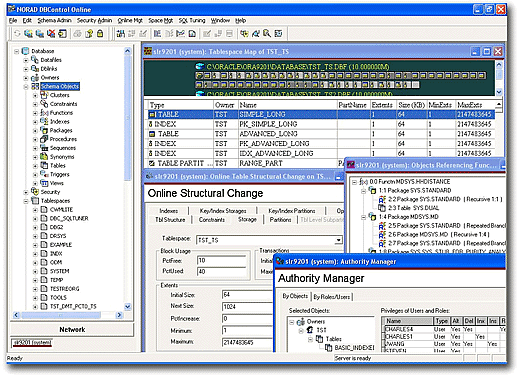Switch to the Constraints tab
The width and height of the screenshot is (520, 378).
[212, 220]
